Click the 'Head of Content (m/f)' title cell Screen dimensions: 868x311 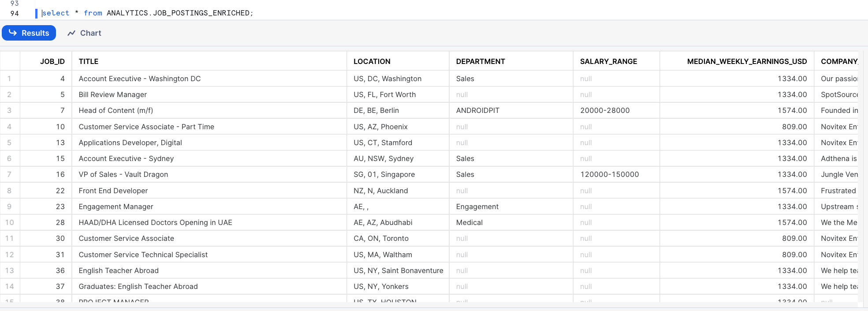coord(116,111)
